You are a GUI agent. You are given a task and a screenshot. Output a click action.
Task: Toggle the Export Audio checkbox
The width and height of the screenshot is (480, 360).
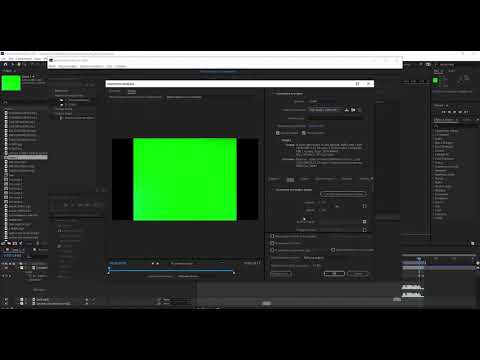tap(304, 133)
